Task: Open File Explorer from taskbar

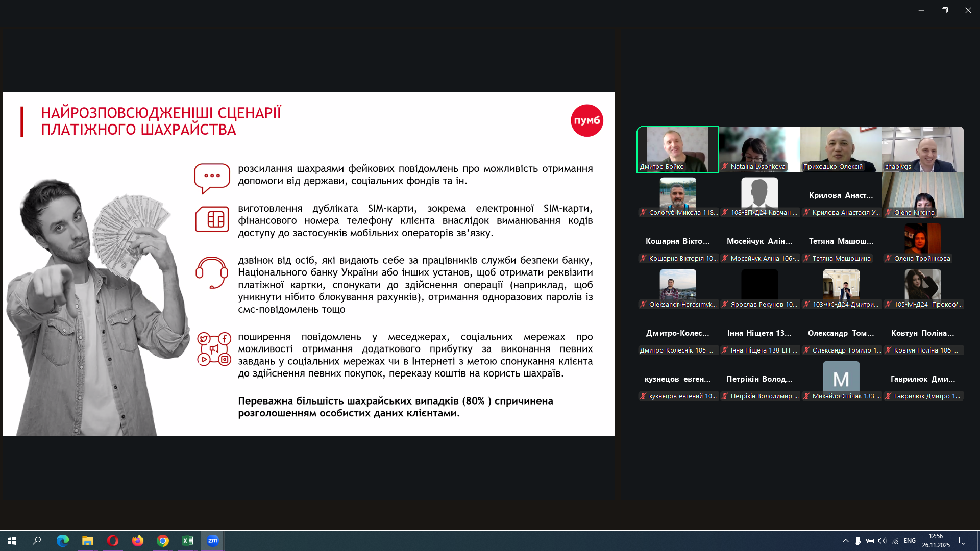Action: (88, 541)
